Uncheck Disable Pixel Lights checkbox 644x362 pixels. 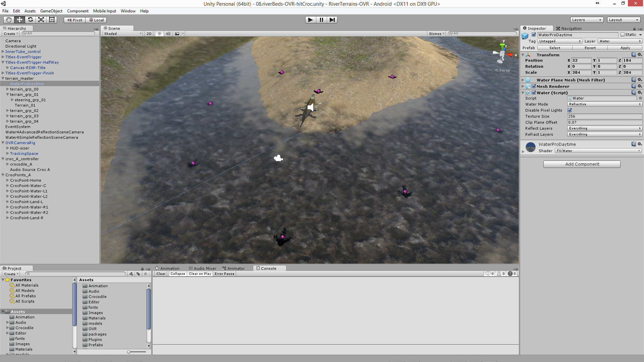pos(570,110)
